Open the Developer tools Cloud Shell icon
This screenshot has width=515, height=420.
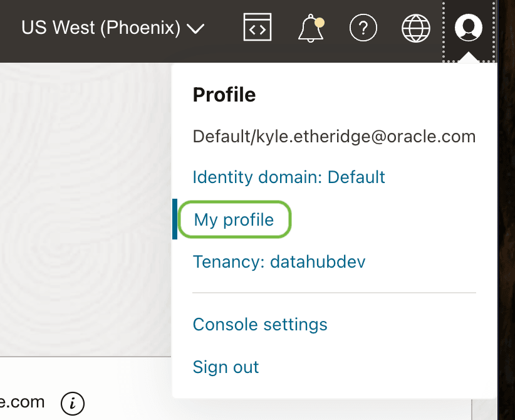257,28
